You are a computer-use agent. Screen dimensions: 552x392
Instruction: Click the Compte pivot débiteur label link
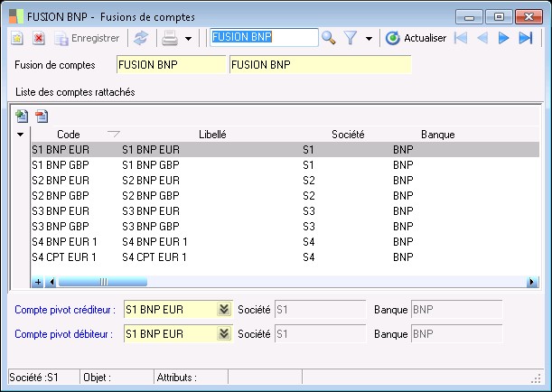64,334
